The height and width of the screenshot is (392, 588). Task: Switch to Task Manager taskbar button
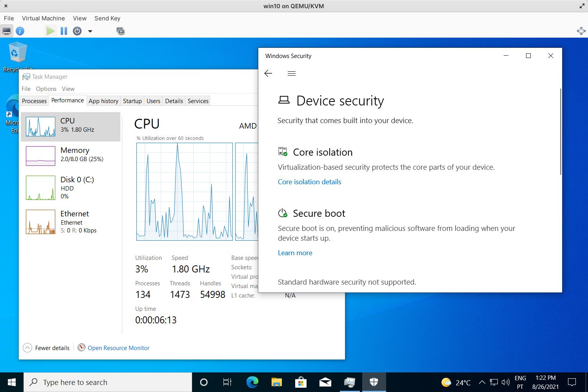click(350, 382)
